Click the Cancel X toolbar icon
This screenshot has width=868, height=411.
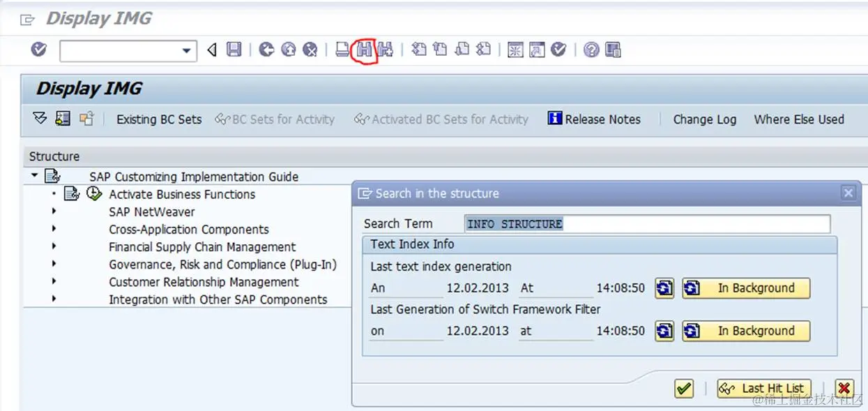310,50
